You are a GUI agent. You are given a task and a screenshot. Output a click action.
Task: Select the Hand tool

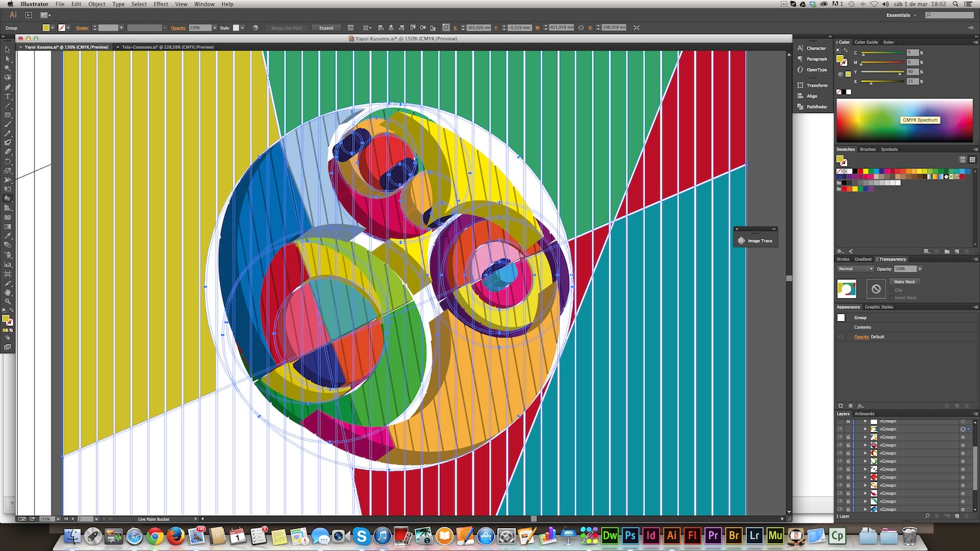pyautogui.click(x=8, y=292)
